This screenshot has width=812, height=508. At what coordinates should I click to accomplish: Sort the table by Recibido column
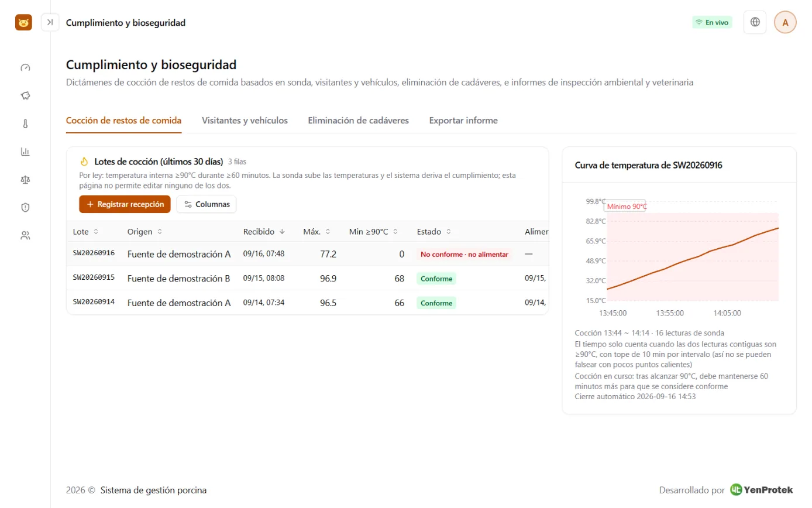point(264,232)
